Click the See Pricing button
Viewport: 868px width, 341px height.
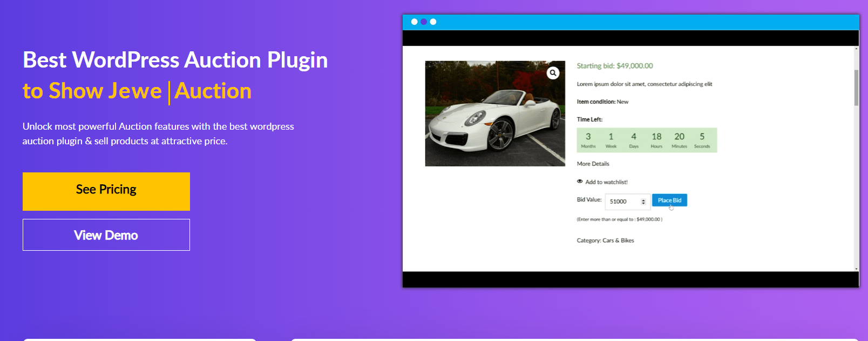[106, 191]
